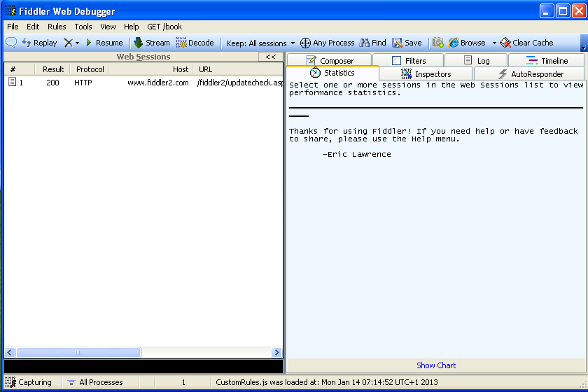Screen dimensions: 588x392
Task: Switch to the Log tab
Action: point(476,60)
